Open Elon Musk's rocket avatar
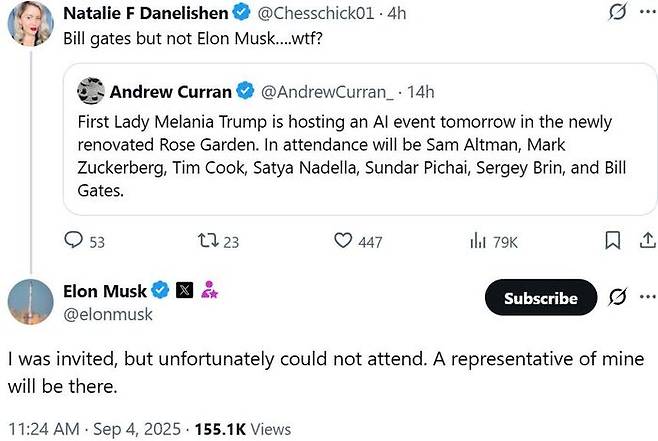The height and width of the screenshot is (441, 658). (31, 302)
